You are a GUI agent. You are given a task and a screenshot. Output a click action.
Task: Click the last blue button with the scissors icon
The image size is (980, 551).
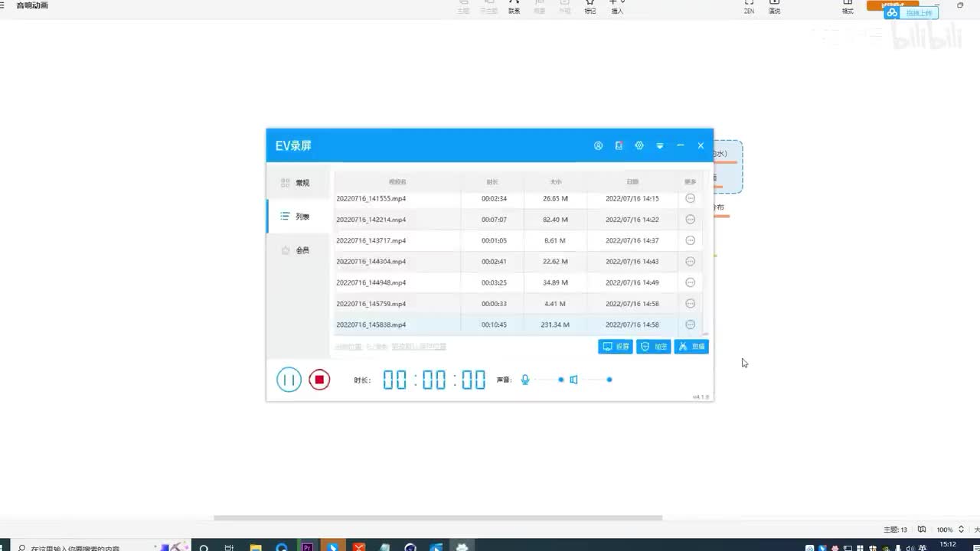(x=691, y=347)
